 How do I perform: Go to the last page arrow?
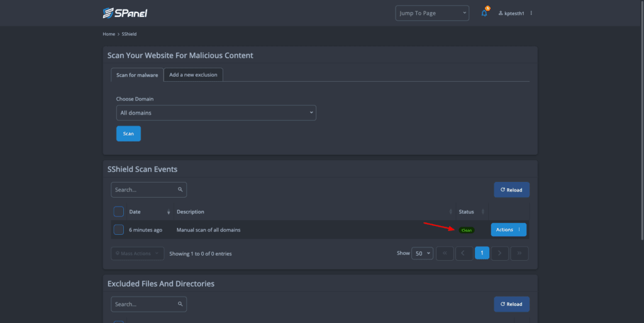click(x=519, y=253)
